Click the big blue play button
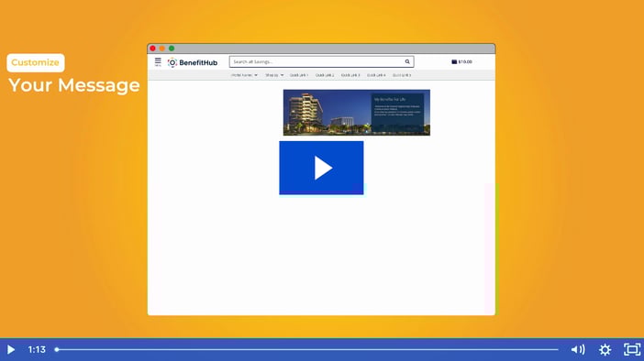This screenshot has width=644, height=361. pyautogui.click(x=321, y=168)
